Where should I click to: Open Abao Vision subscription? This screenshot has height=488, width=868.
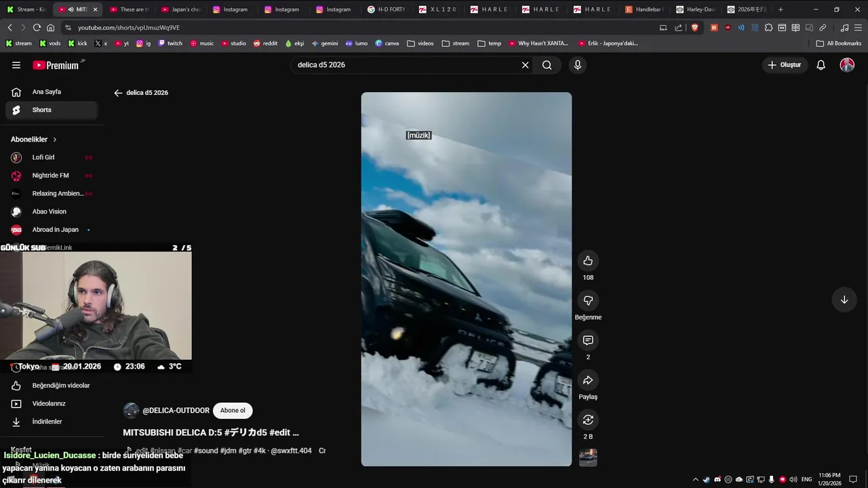coord(51,211)
